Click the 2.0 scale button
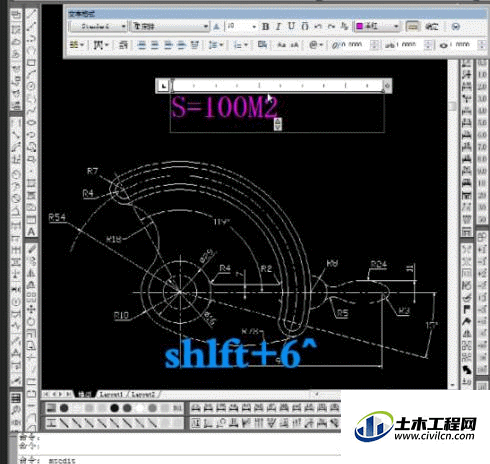This screenshot has width=490, height=464. (482, 87)
